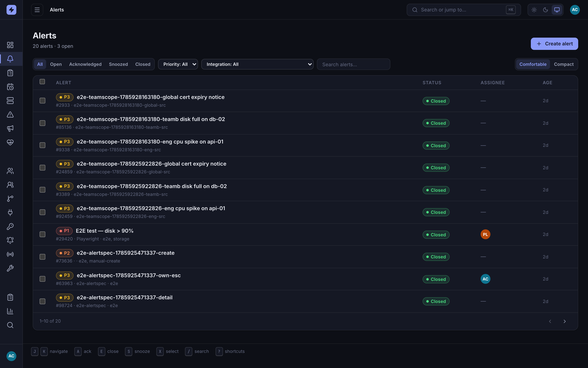588x368 pixels.
Task: Open the heart pulse health icon
Action: click(x=10, y=142)
